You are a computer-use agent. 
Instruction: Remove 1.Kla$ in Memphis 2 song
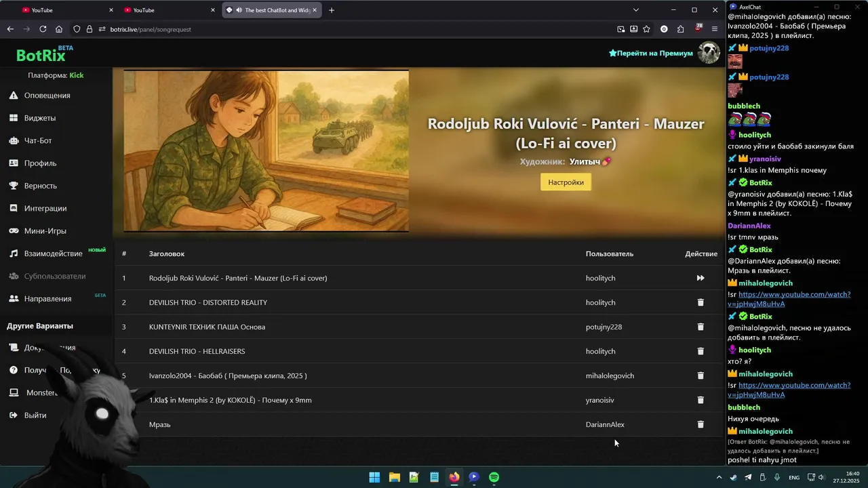701,400
